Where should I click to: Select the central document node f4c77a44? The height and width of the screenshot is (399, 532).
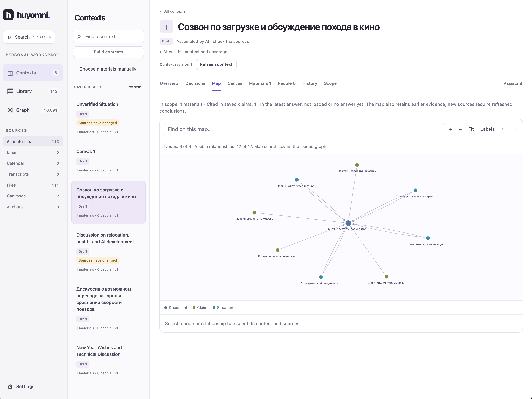(x=348, y=223)
